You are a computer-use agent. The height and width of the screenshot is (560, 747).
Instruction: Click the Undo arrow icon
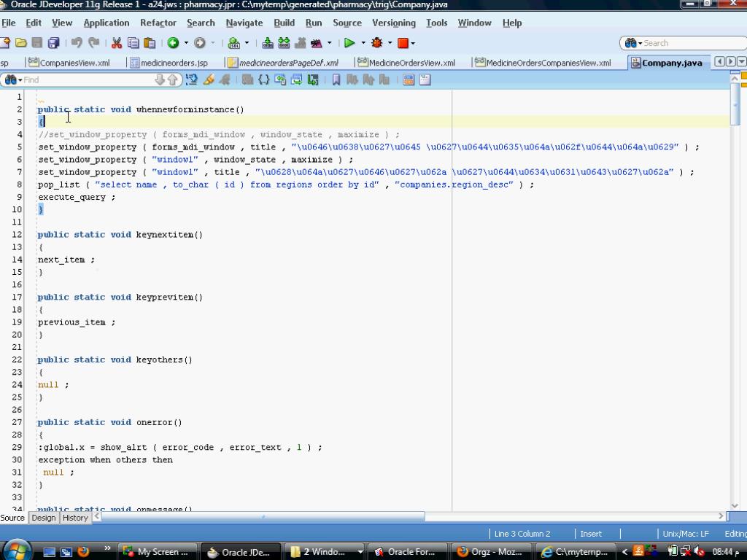[x=77, y=43]
